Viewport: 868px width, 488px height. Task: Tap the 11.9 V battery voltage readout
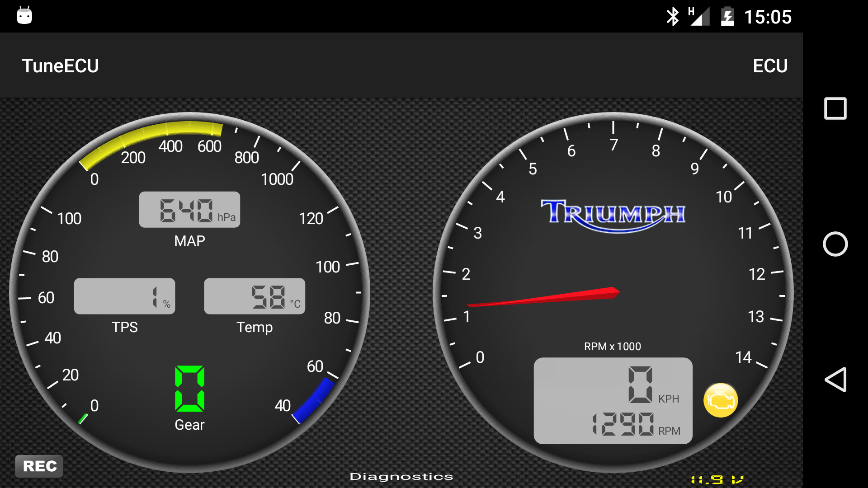tap(717, 479)
